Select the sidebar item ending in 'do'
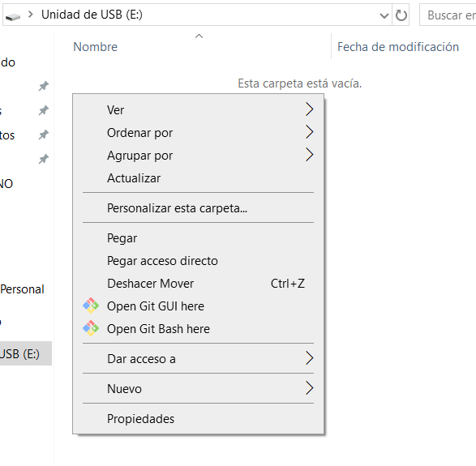This screenshot has width=476, height=466. [x=7, y=62]
